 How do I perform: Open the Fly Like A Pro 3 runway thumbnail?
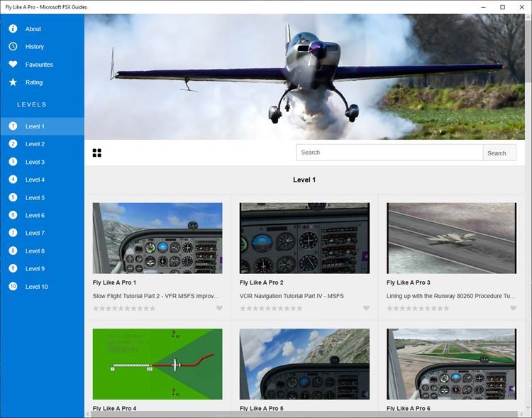pos(451,238)
